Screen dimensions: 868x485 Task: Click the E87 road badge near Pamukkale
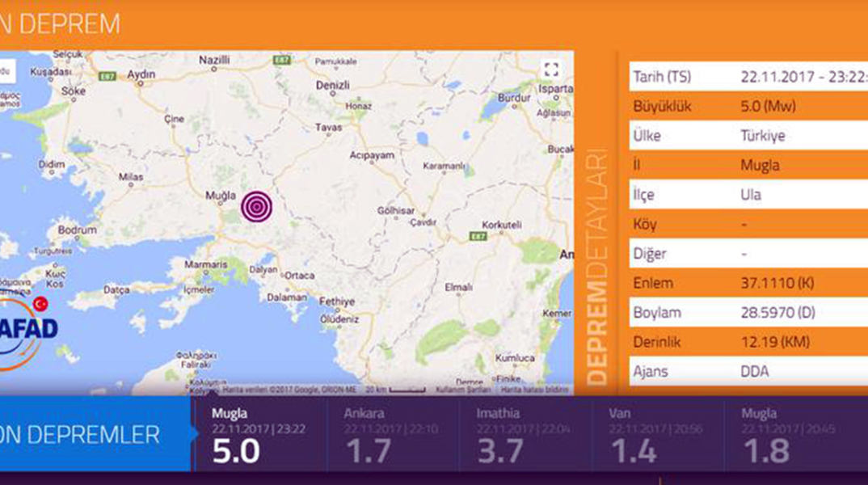click(x=282, y=61)
